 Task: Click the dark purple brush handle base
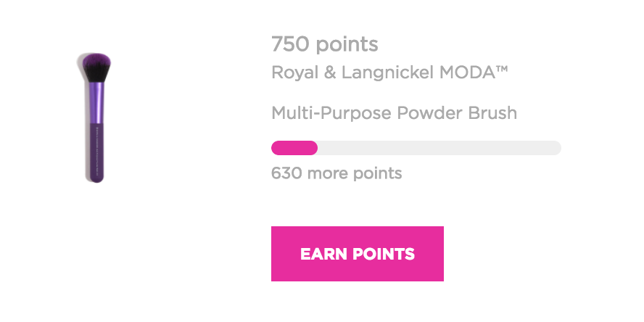[96, 153]
